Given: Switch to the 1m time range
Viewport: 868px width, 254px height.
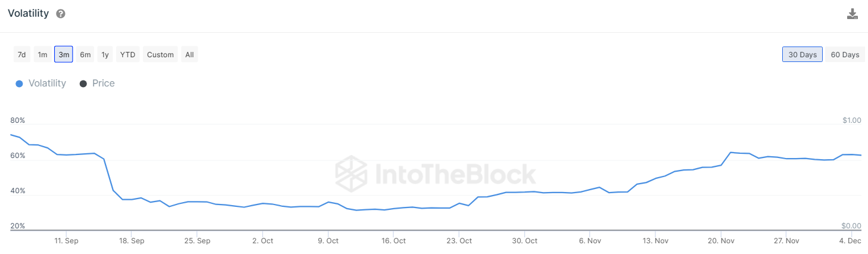Looking at the screenshot, I should (42, 55).
